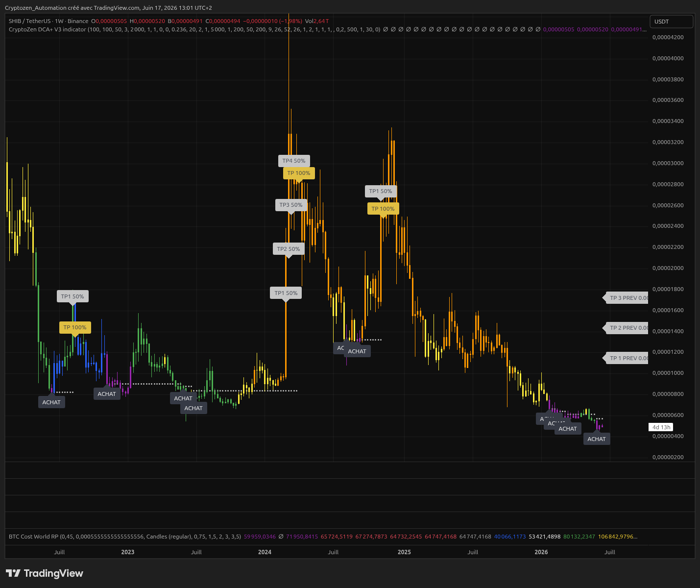Click the closing price C0,00000494 value
700x588 pixels.
click(x=223, y=21)
